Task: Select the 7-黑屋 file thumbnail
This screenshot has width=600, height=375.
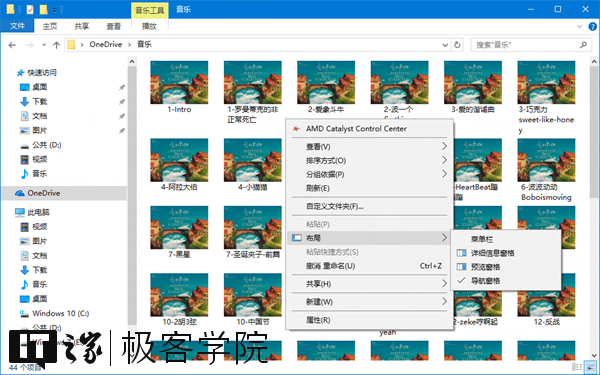Action: click(179, 228)
